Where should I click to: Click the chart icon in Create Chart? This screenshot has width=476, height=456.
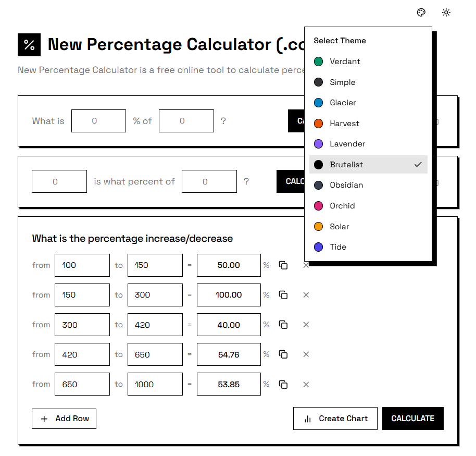pos(307,418)
